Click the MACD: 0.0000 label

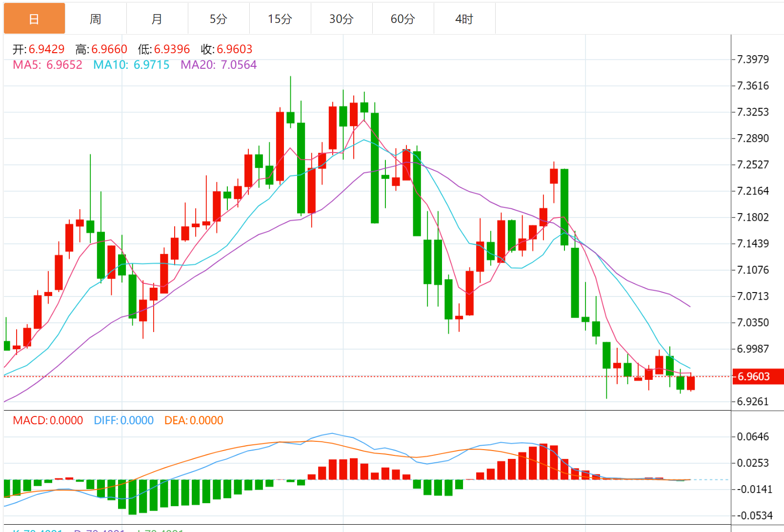48,420
